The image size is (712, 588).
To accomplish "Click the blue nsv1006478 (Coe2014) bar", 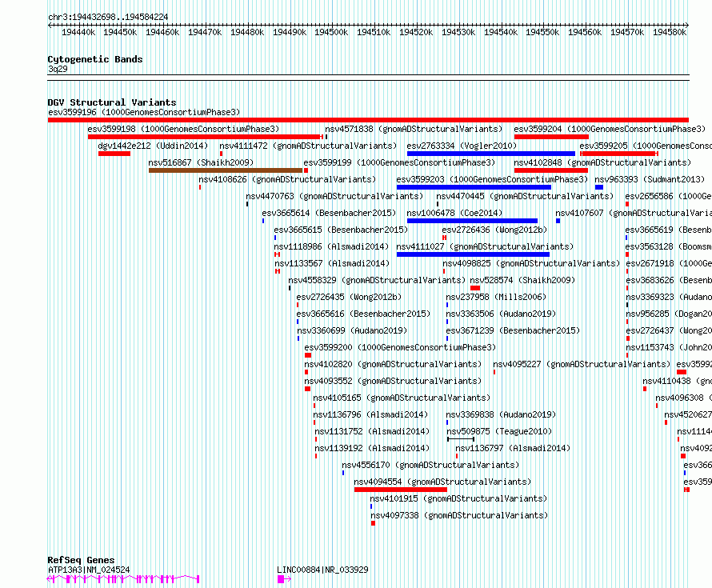I will tap(472, 221).
